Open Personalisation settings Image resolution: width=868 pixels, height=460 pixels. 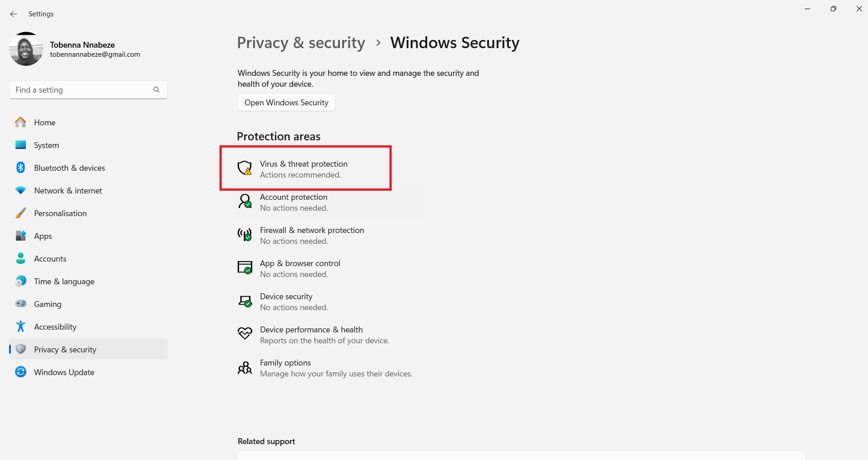tap(60, 213)
